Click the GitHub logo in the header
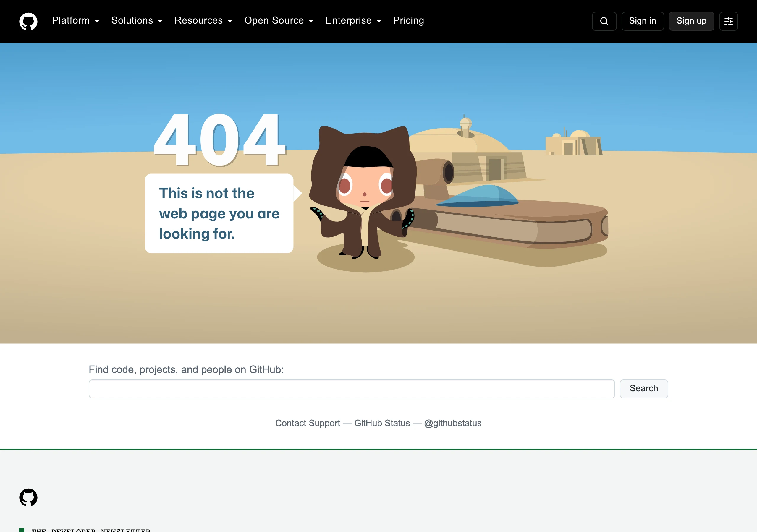The width and height of the screenshot is (757, 532). [28, 21]
